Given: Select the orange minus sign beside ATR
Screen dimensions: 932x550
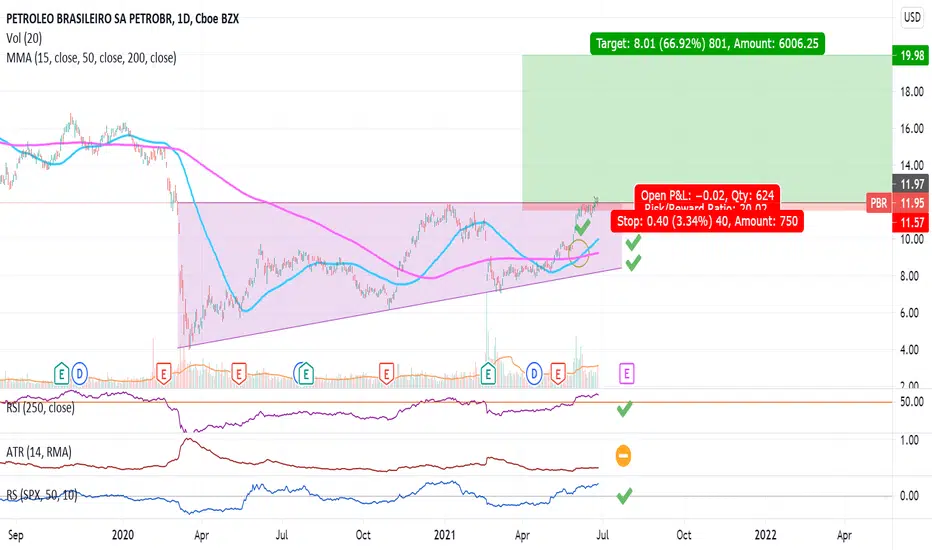Looking at the screenshot, I should 623,456.
